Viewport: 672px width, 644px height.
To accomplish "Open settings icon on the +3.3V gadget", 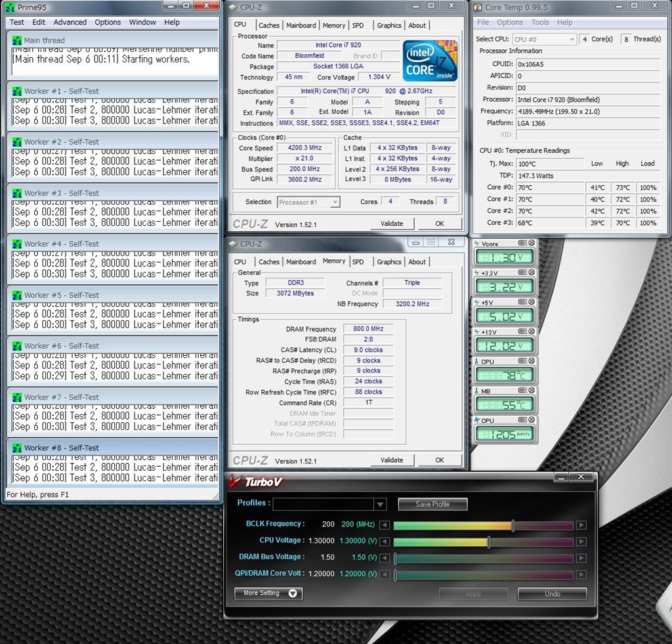I will click(523, 273).
